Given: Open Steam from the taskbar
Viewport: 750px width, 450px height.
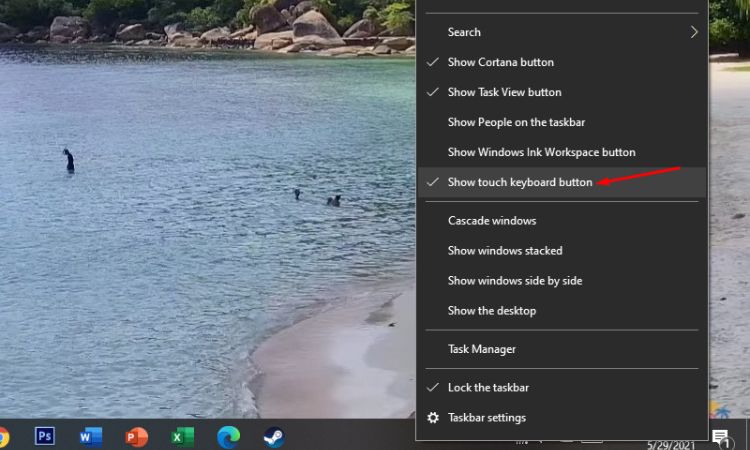Looking at the screenshot, I should 274,436.
